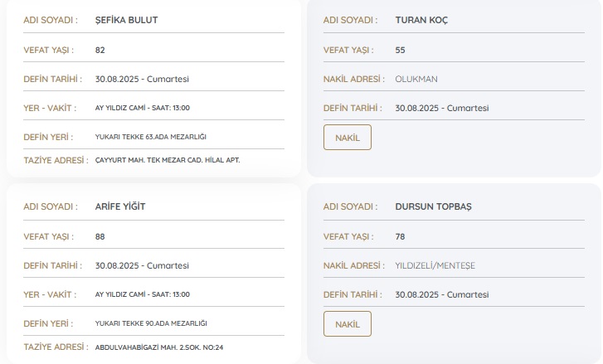Viewport: 603px width, 364px height.
Task: Click the NAKİL button for Turan Koç
Action: coord(347,138)
